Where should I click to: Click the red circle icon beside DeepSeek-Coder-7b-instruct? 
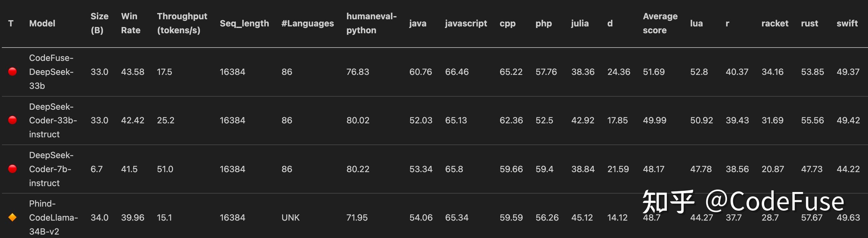tap(12, 169)
